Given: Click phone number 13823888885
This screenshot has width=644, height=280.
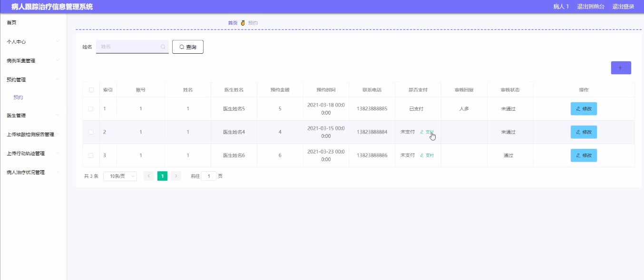Looking at the screenshot, I should pyautogui.click(x=372, y=109).
